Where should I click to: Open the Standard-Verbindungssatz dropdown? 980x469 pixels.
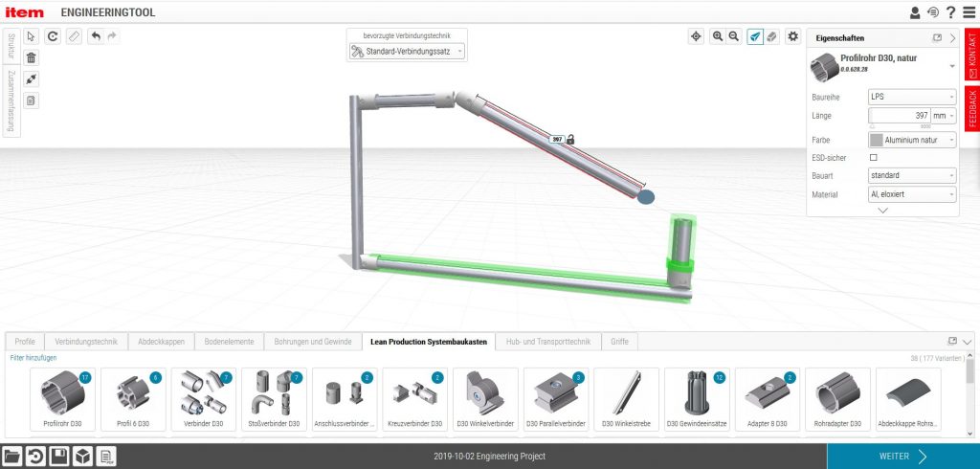click(x=407, y=51)
